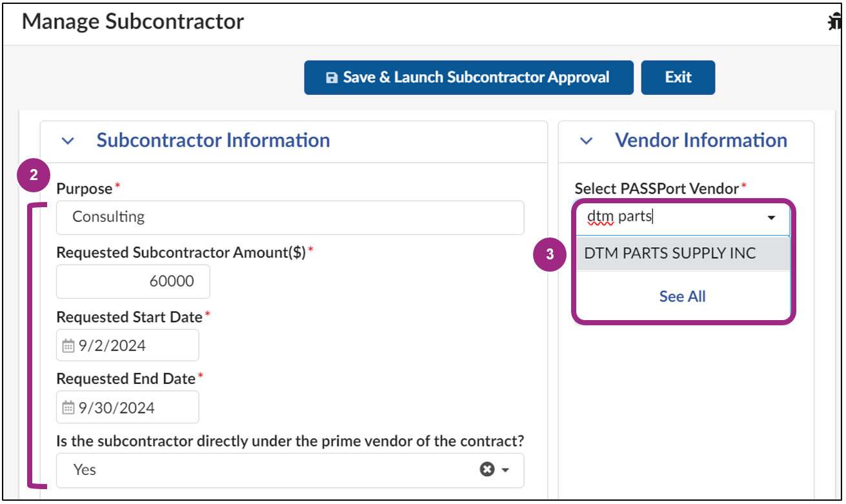Click the numbered step 2 annotation badge

click(33, 175)
